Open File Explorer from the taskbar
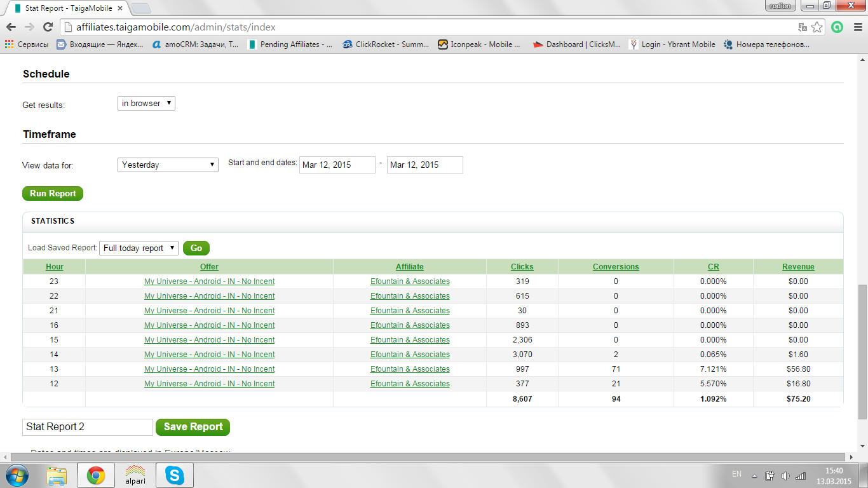This screenshot has width=868, height=488. pos(57,475)
